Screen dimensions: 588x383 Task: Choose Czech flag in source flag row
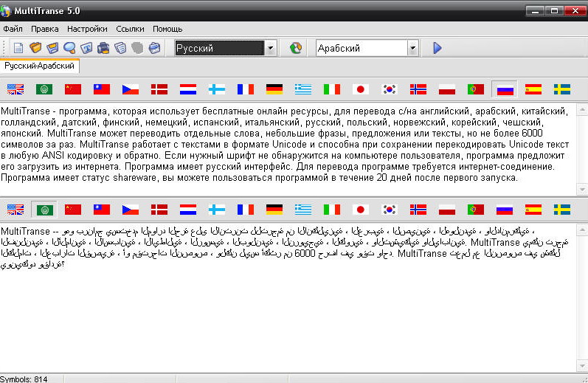131,89
